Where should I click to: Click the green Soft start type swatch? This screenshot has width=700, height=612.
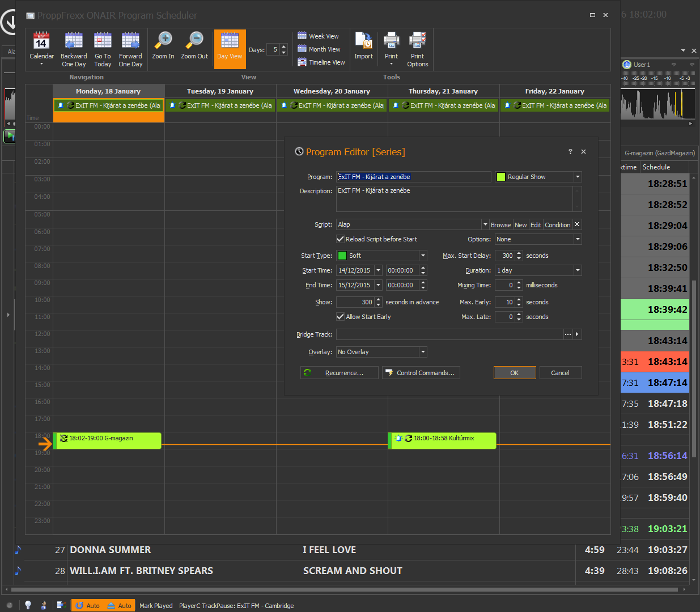tap(342, 256)
